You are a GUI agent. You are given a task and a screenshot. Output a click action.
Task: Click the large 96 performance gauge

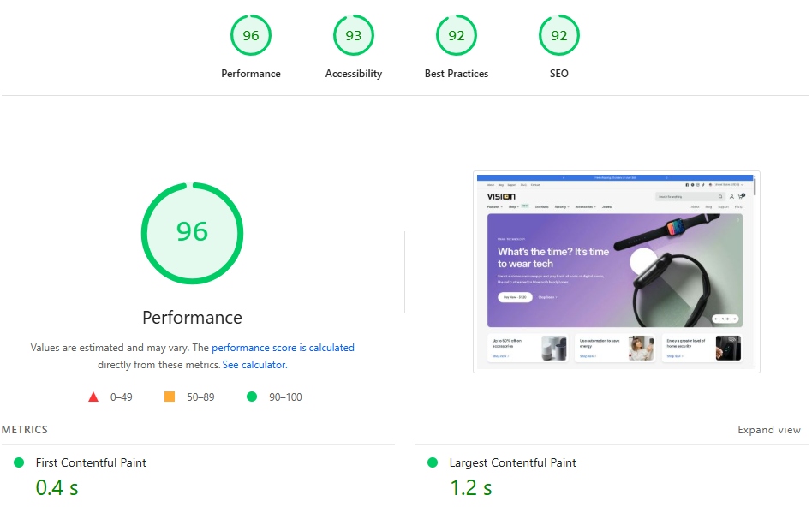pyautogui.click(x=192, y=233)
